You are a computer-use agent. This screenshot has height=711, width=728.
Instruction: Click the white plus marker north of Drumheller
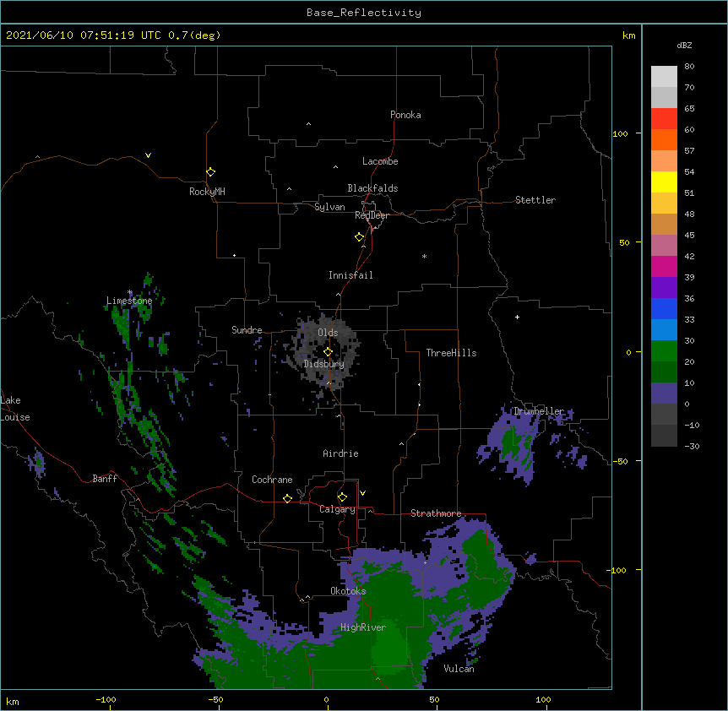(x=517, y=317)
